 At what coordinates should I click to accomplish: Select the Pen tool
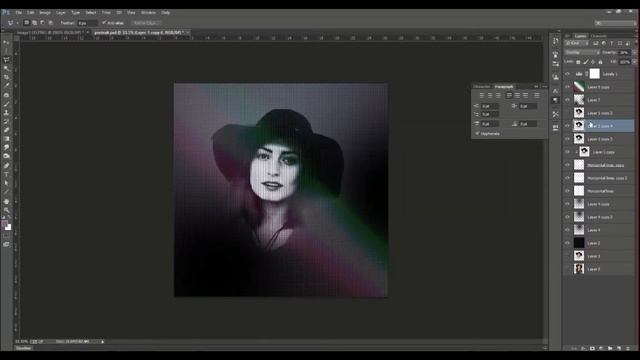click(x=6, y=165)
